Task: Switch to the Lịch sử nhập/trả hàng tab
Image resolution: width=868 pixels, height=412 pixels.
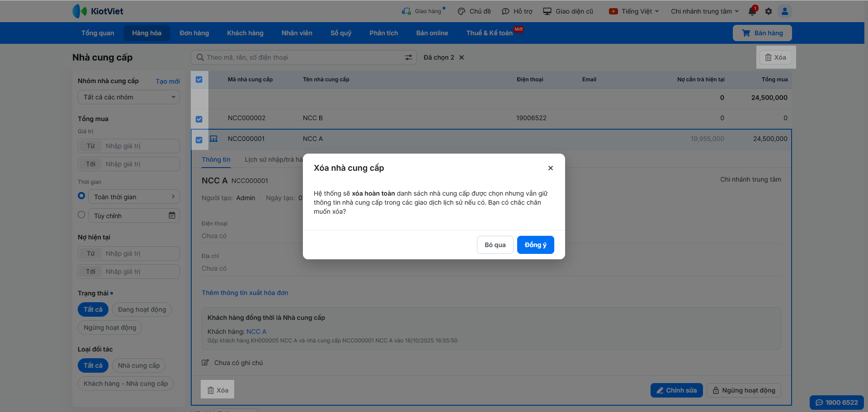Action: [274, 159]
